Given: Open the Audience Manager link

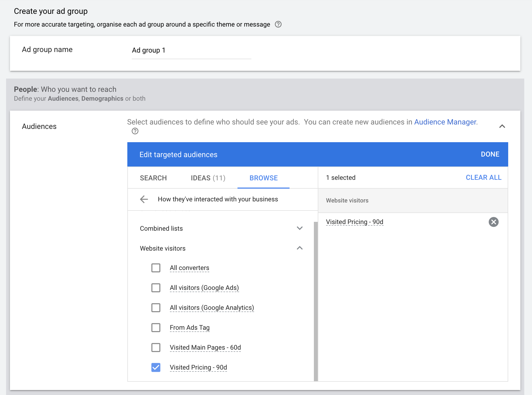Looking at the screenshot, I should [x=445, y=122].
